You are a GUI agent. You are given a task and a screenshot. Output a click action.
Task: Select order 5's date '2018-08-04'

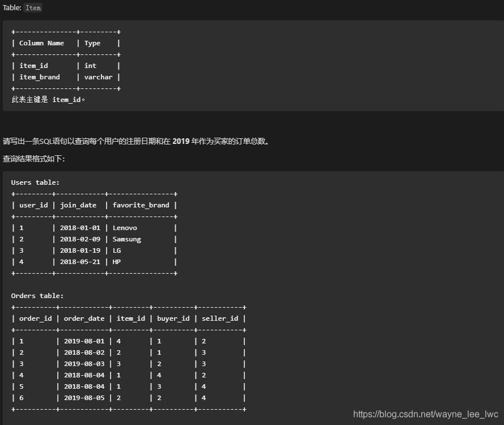[84, 387]
